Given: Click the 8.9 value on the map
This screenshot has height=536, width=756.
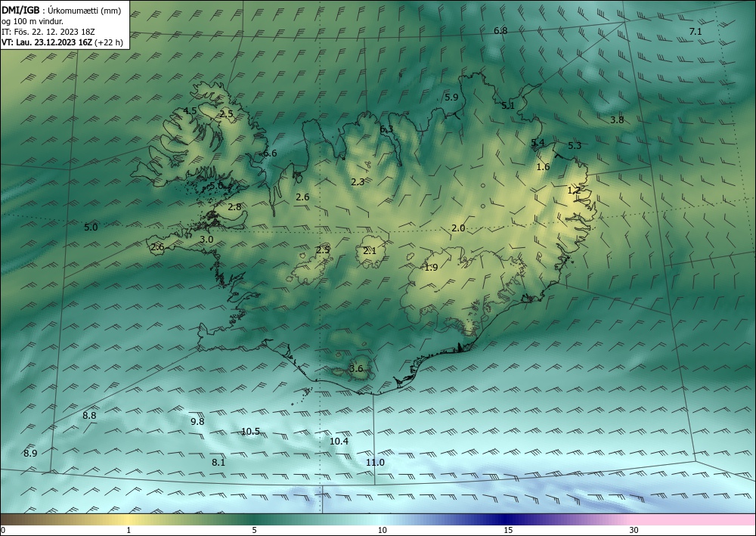Looking at the screenshot, I should [x=30, y=453].
